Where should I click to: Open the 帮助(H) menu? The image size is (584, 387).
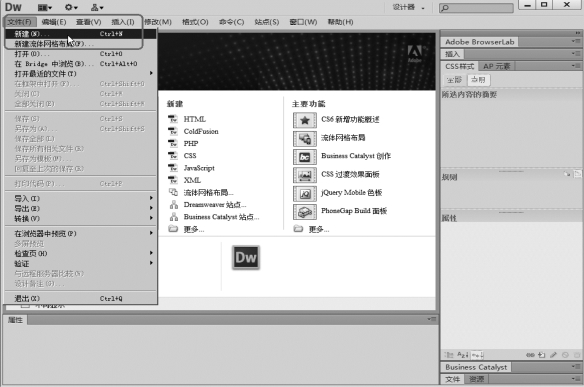click(x=340, y=22)
